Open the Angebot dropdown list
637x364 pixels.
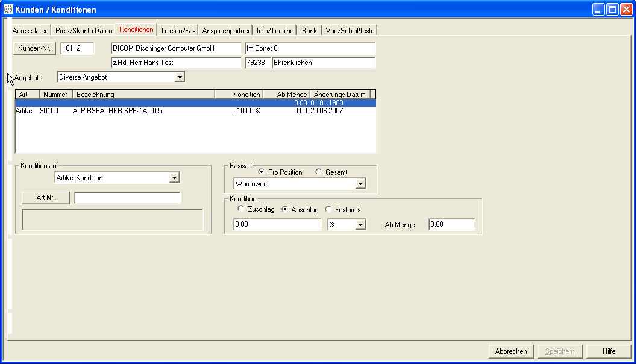point(179,77)
